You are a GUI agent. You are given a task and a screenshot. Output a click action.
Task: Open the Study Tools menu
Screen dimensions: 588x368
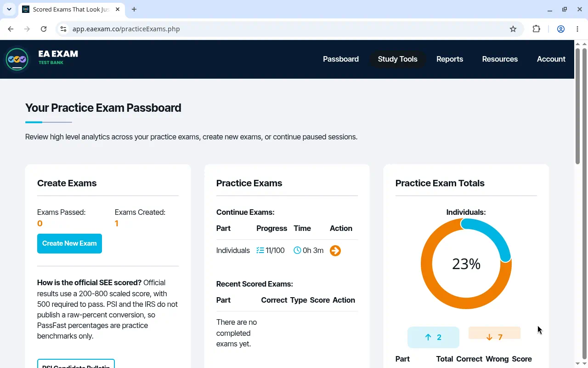[x=398, y=59]
